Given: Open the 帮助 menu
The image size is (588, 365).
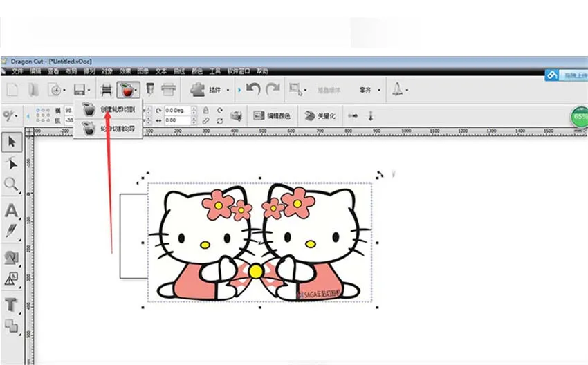Looking at the screenshot, I should 262,71.
